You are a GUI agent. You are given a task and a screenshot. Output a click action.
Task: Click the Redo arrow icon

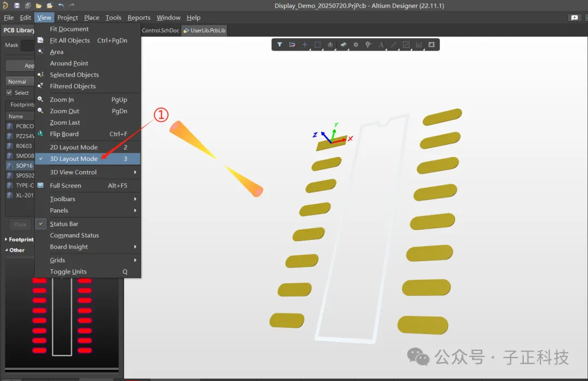(x=72, y=5)
